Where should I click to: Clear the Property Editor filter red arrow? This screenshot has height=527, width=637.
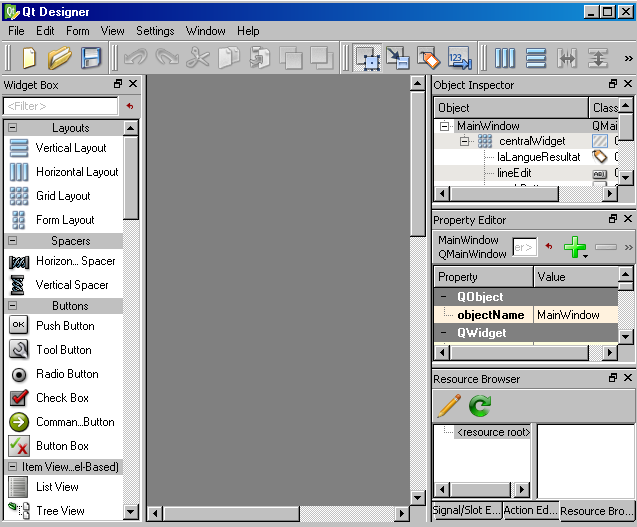[549, 246]
